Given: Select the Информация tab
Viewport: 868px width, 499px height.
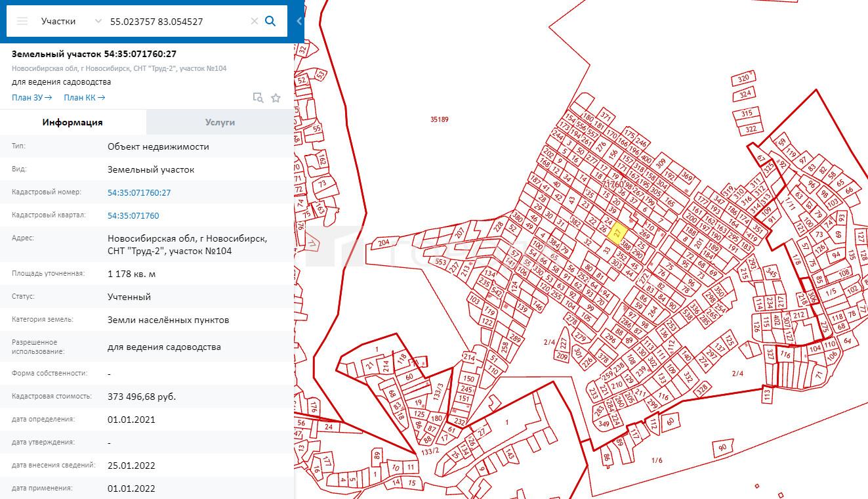Looking at the screenshot, I should point(73,122).
